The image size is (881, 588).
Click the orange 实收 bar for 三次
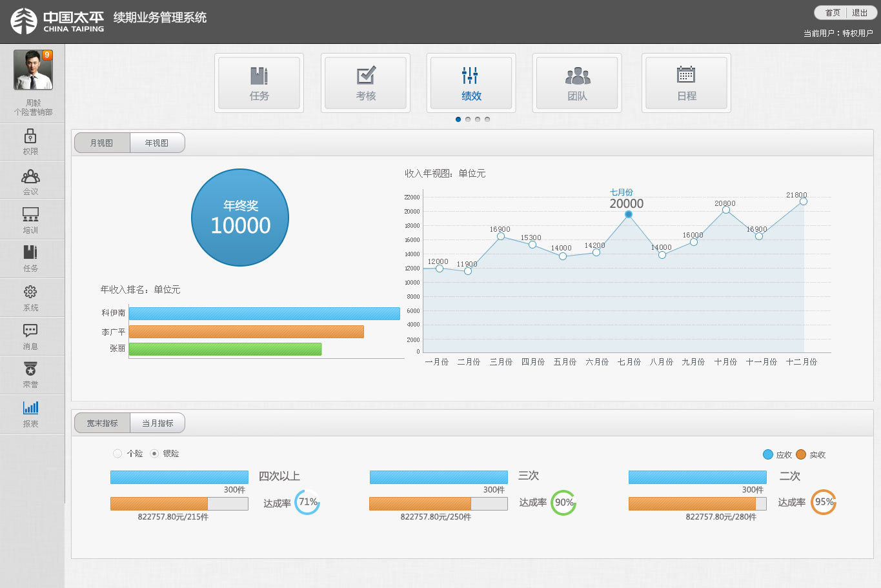(x=420, y=503)
